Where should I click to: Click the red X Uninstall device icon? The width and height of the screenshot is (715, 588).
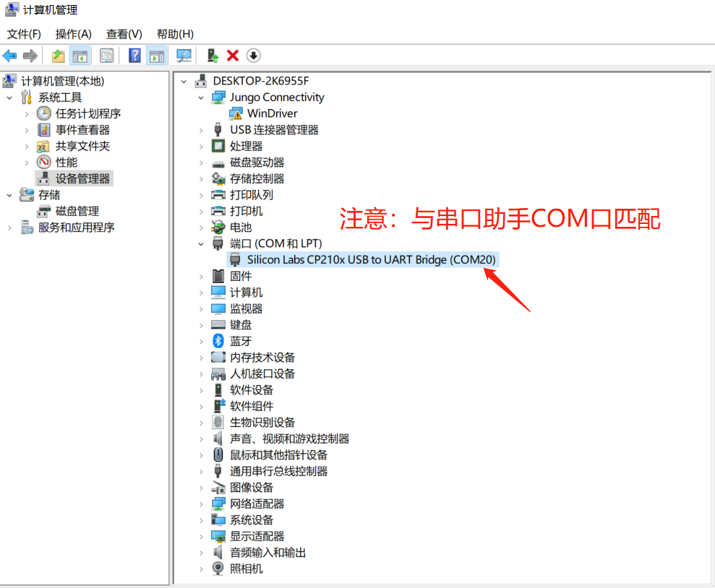click(x=233, y=56)
